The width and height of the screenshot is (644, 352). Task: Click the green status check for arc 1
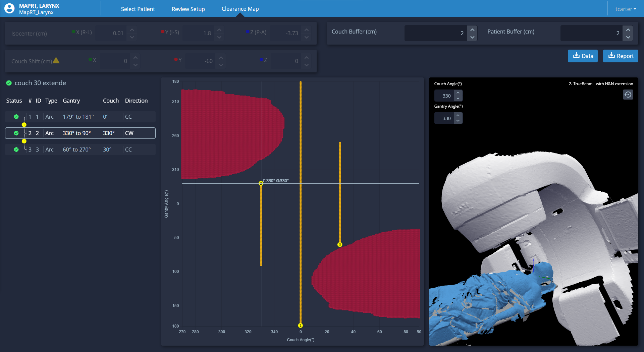click(x=16, y=117)
